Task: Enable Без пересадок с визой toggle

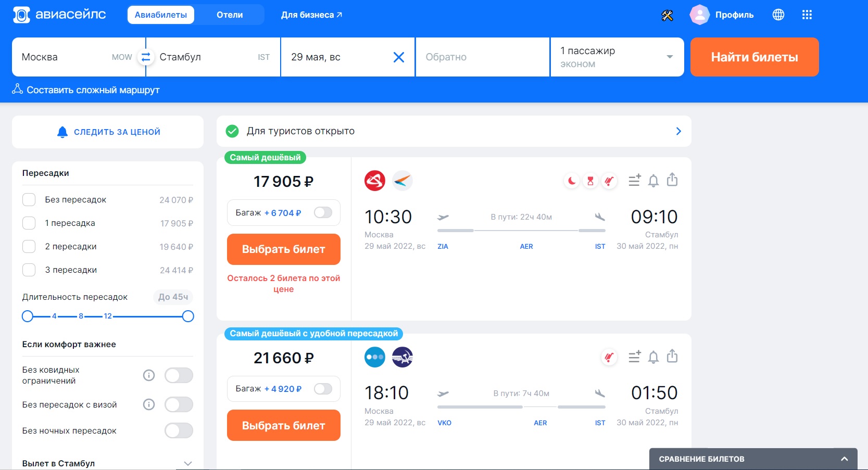Action: [179, 404]
